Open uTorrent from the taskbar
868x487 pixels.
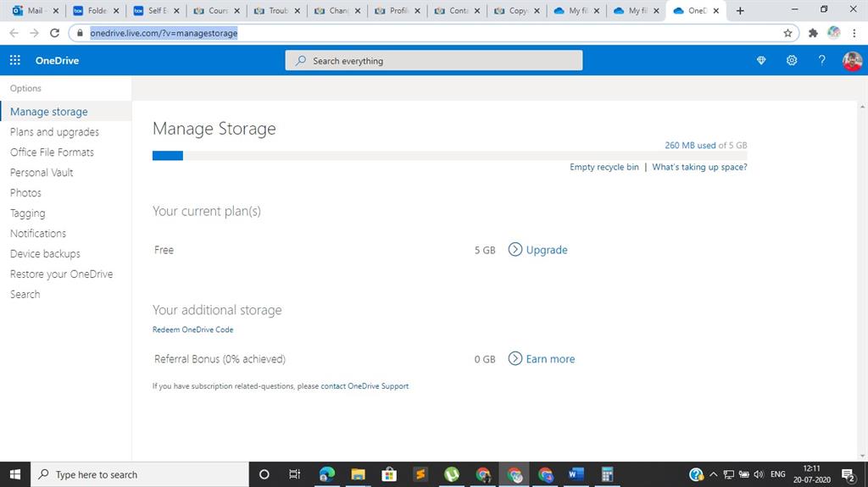pos(452,474)
